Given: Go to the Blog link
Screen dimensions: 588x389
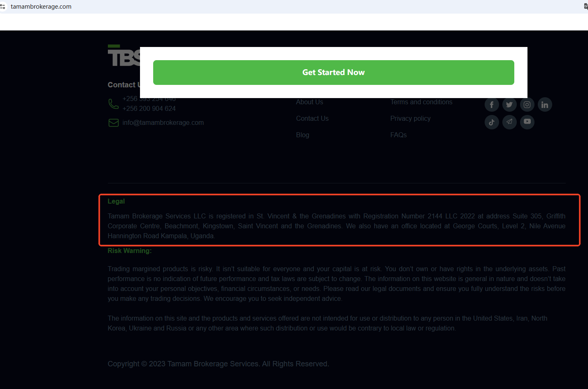Looking at the screenshot, I should pos(303,135).
